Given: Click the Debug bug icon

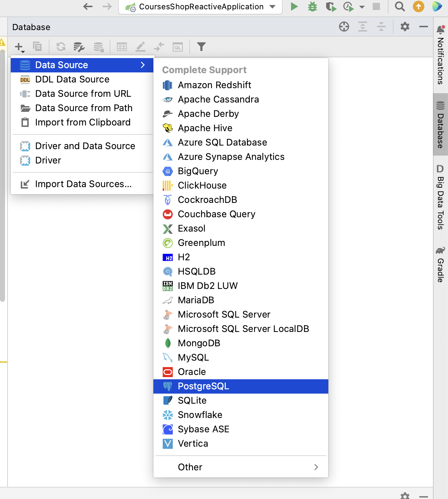Looking at the screenshot, I should coord(313,7).
